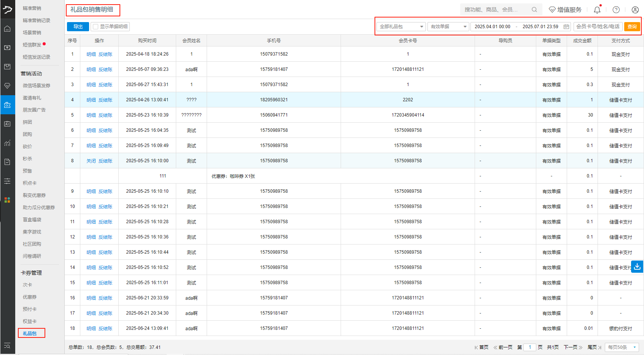Toggle the 显示单据明细 checkbox
644x355 pixels.
pos(96,27)
